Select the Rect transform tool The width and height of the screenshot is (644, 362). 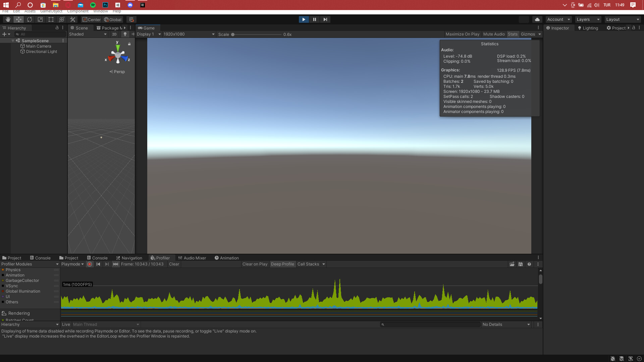[x=51, y=19]
